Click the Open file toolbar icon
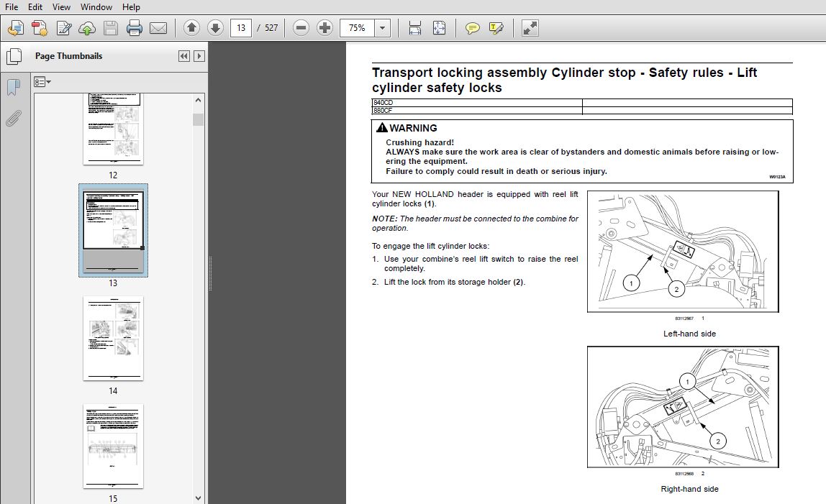 point(16,28)
